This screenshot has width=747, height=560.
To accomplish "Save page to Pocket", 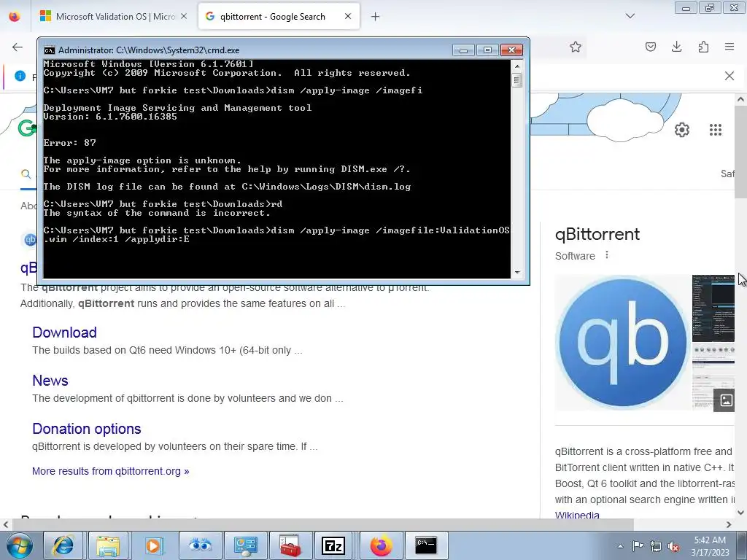I will tap(650, 47).
